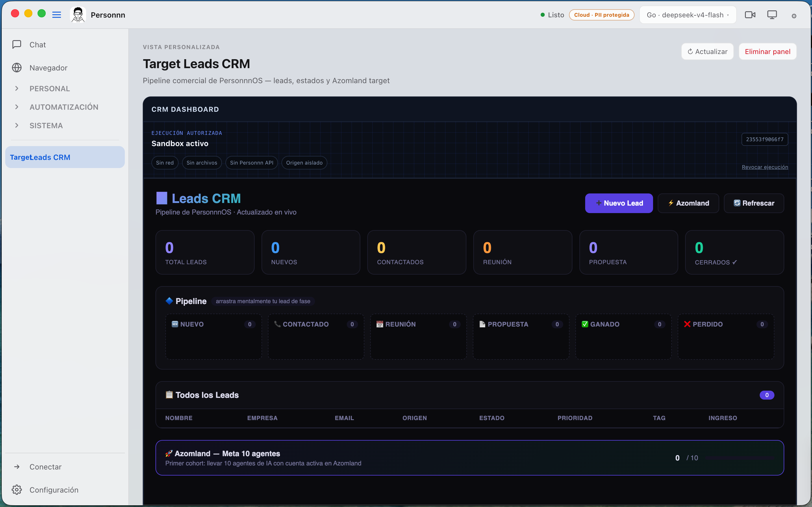Viewport: 812px width, 507px height.
Task: Click the monitor display icon
Action: [x=772, y=15]
